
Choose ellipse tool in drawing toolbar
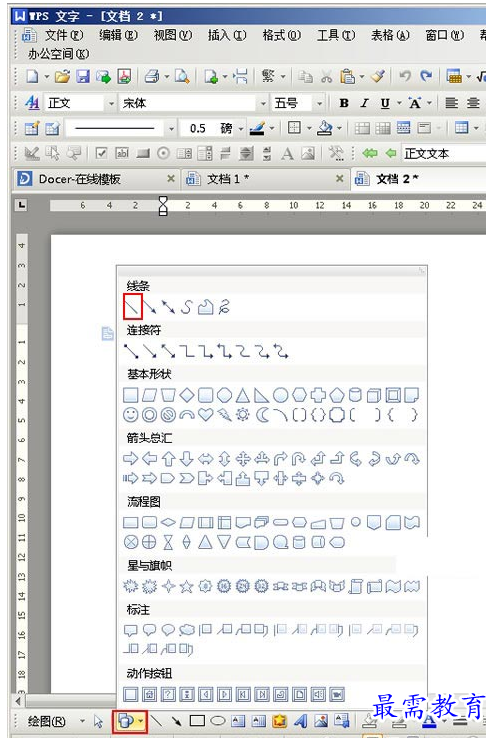(x=217, y=721)
